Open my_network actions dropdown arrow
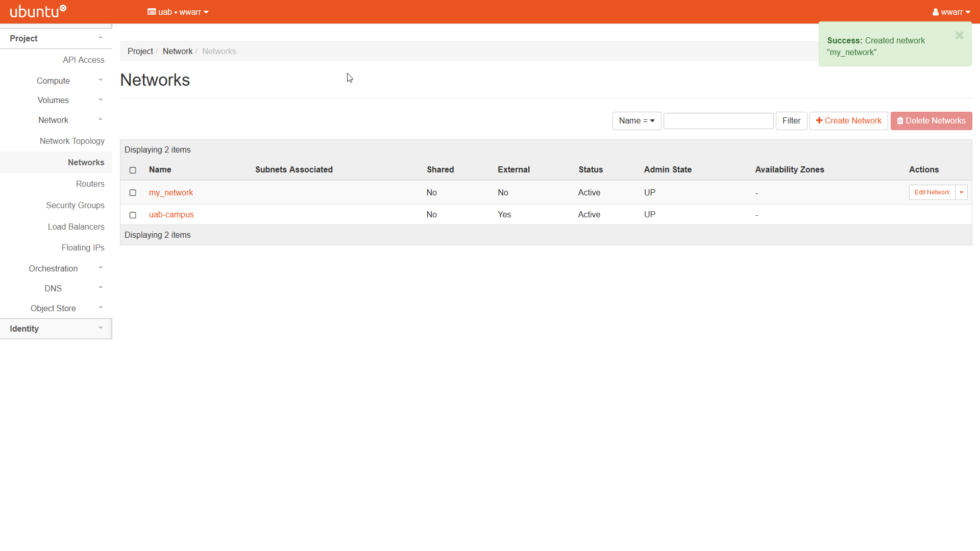 click(x=961, y=192)
